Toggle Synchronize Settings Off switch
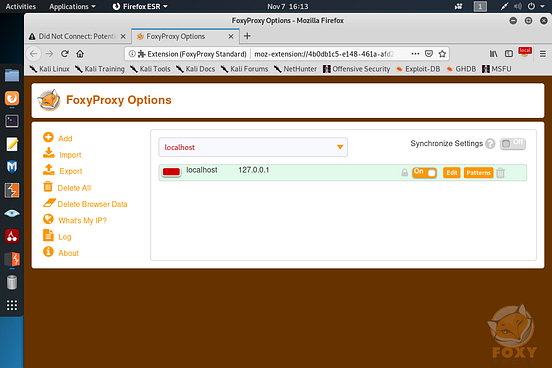 pos(513,144)
